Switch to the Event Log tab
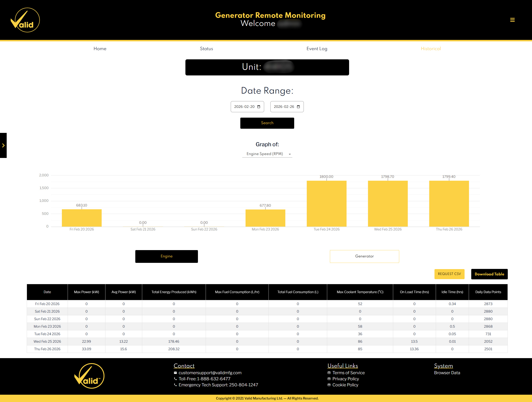This screenshot has height=402, width=532. pos(317,49)
